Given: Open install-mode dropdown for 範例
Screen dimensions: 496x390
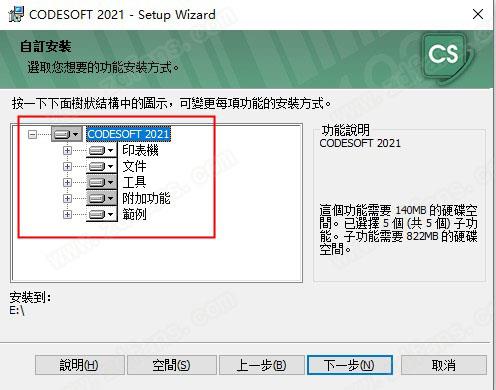Looking at the screenshot, I should pyautogui.click(x=102, y=214).
